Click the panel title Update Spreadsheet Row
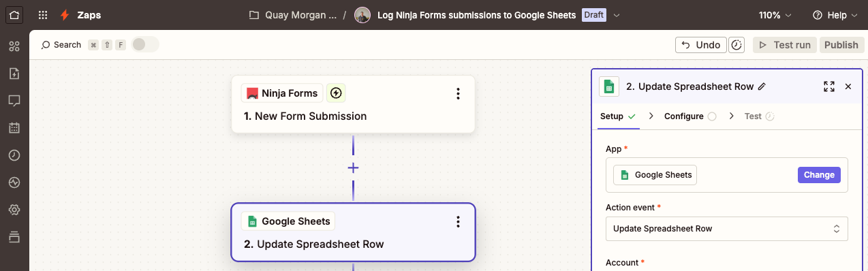Viewport: 868px width, 271px height. [x=689, y=86]
